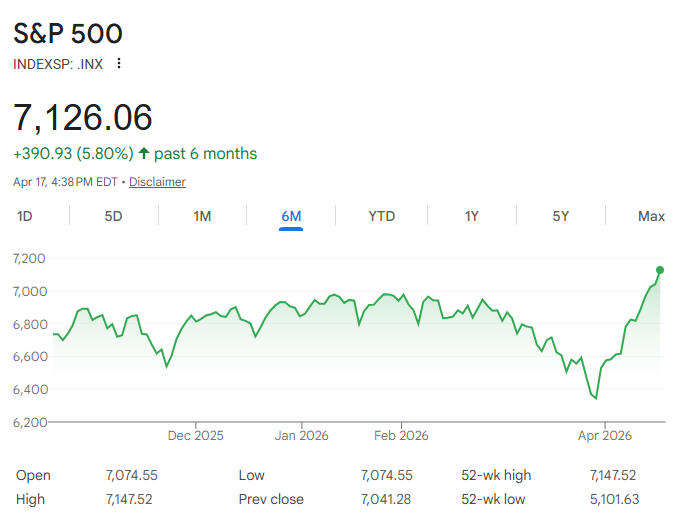Click the 7,126.06 index price
Screen dimensions: 675x524
click(x=83, y=117)
